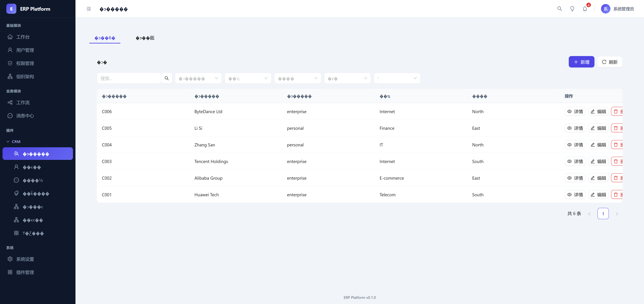Open the last filter dropdown in row

397,78
